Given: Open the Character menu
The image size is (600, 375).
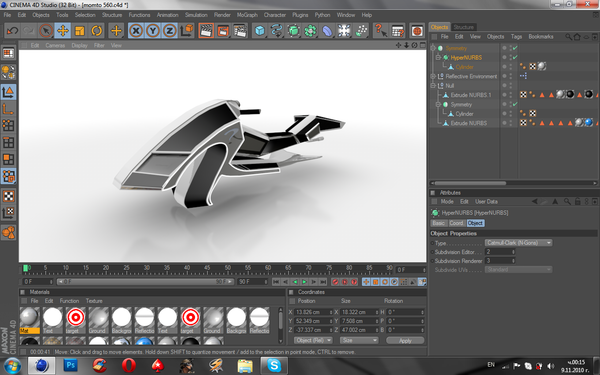Looking at the screenshot, I should pyautogui.click(x=275, y=15).
